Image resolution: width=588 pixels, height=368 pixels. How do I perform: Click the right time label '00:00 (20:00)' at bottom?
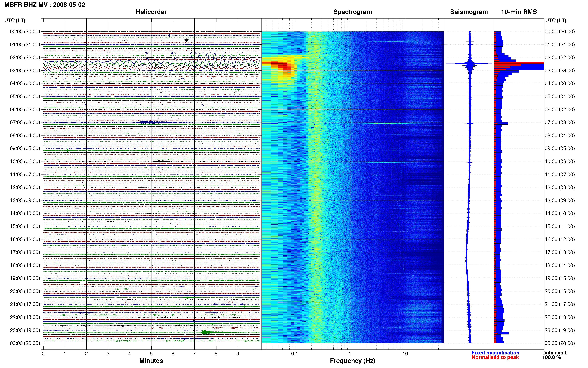(560, 343)
